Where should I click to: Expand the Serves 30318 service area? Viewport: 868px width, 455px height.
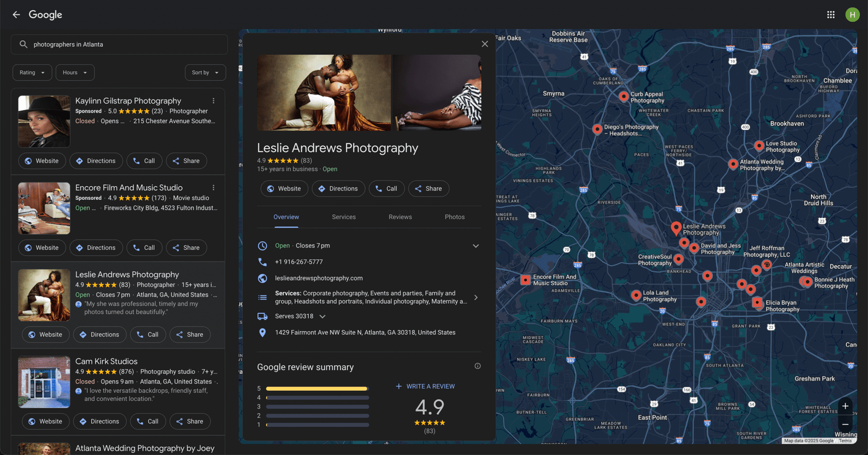pos(322,317)
